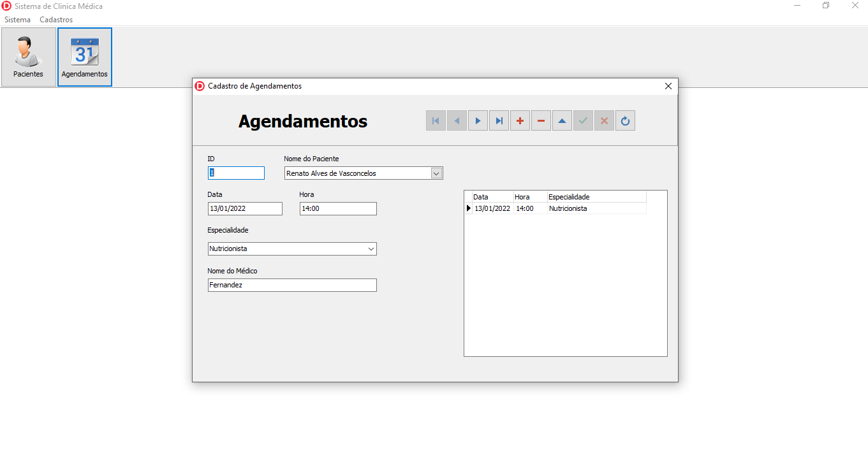Image resolution: width=868 pixels, height=462 pixels.
Task: Open the Pacientes cadastro icon
Action: click(x=28, y=56)
